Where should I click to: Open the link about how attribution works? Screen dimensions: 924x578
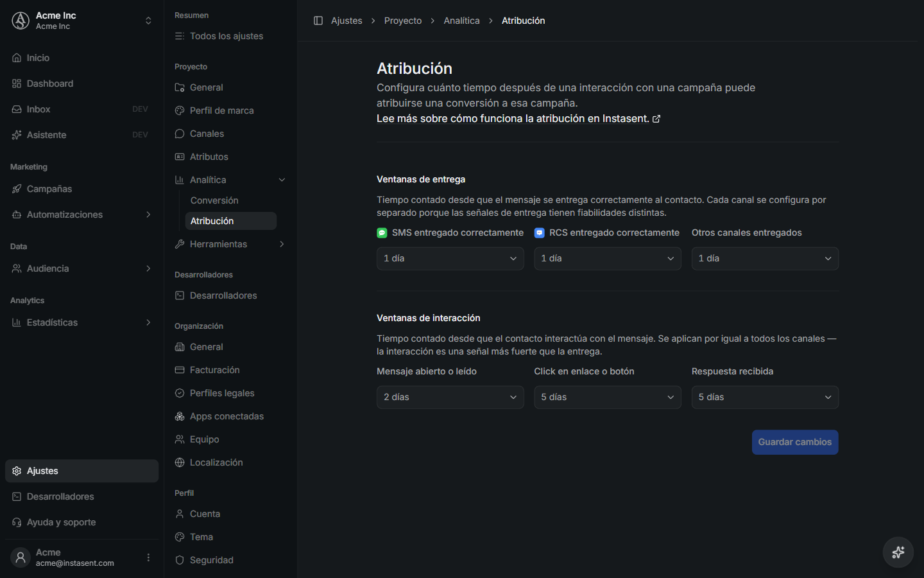tap(518, 119)
